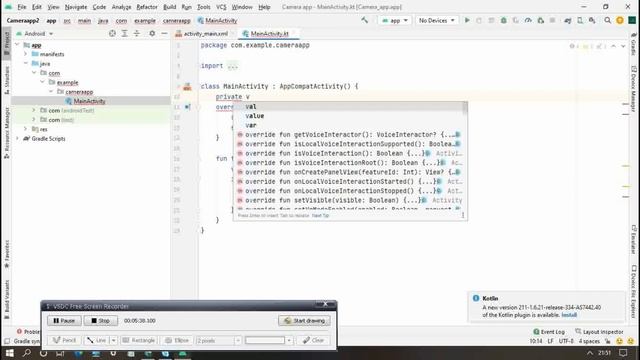The image size is (640, 360).
Task: Click the Select Opened File target icon
Action: [112, 33]
